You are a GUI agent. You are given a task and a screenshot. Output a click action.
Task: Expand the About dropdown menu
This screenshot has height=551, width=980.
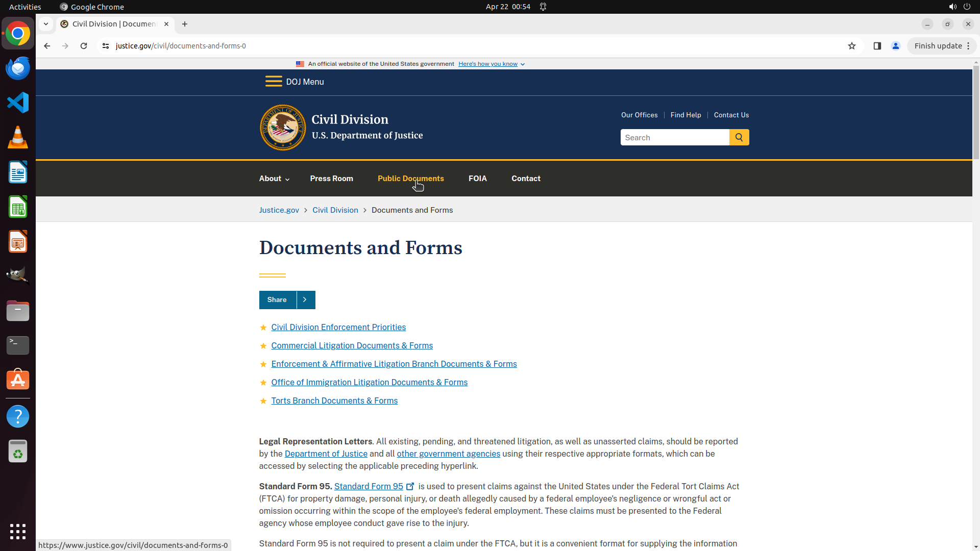274,179
